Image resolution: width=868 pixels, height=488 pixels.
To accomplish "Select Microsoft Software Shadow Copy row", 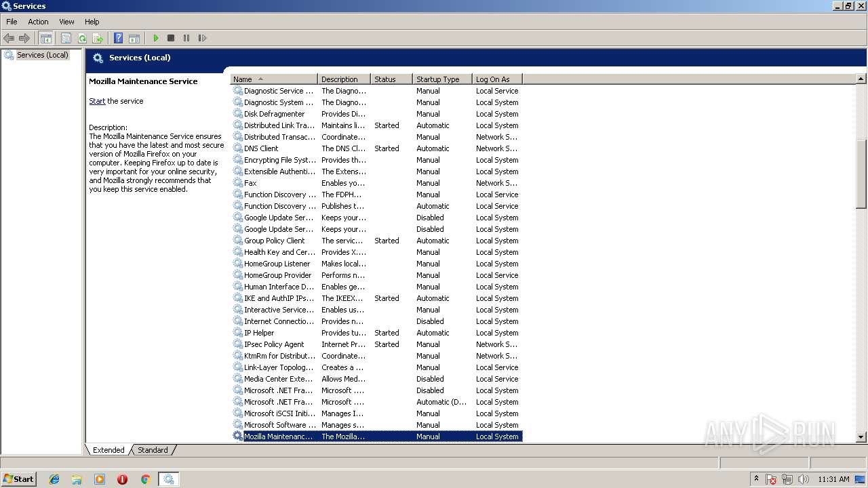I will 376,425.
